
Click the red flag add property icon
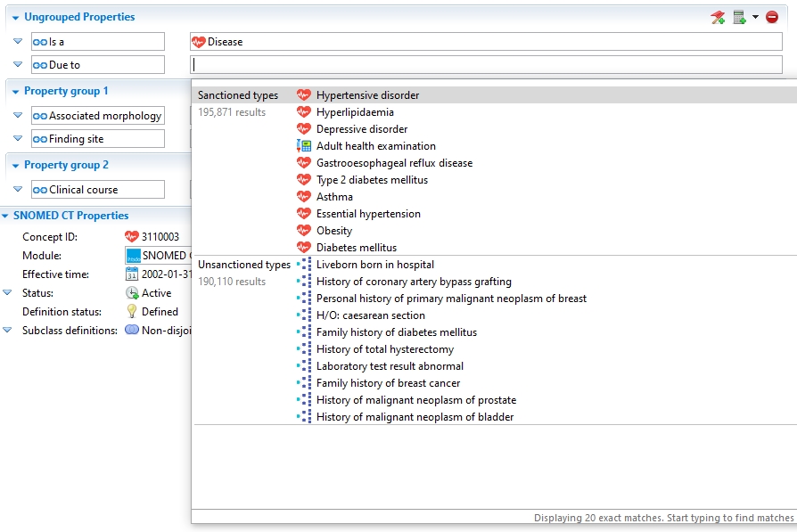click(718, 17)
